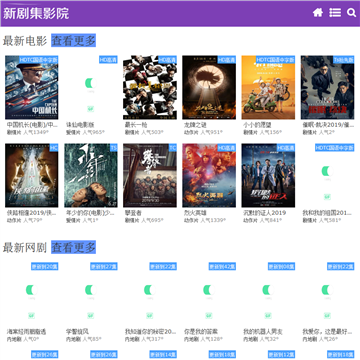Viewport: 360px width, 360px height.
Task: Open the 中国机长 movie poster
Action: pos(32,87)
